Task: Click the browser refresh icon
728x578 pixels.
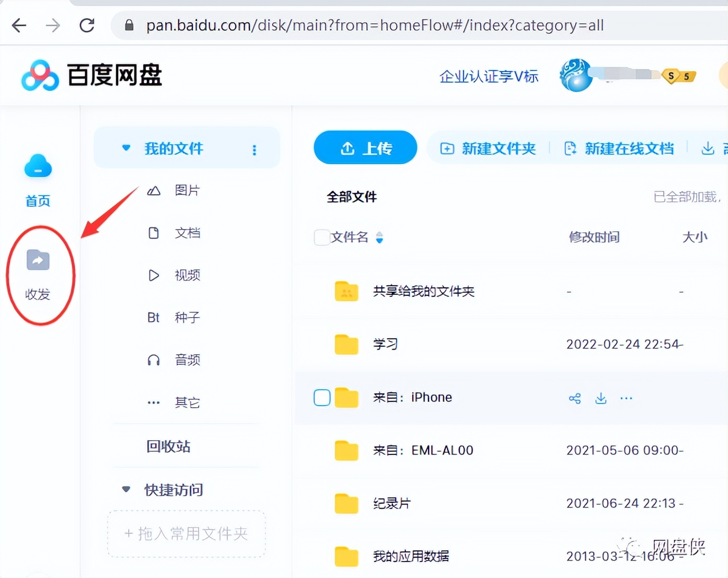Action: point(86,25)
